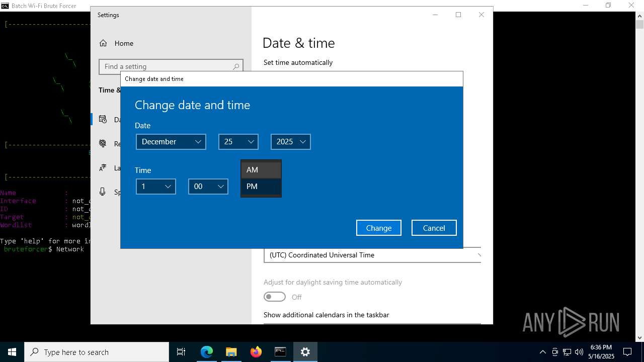Launch Microsoft Edge from taskbar
The image size is (644, 362).
pos(207,352)
